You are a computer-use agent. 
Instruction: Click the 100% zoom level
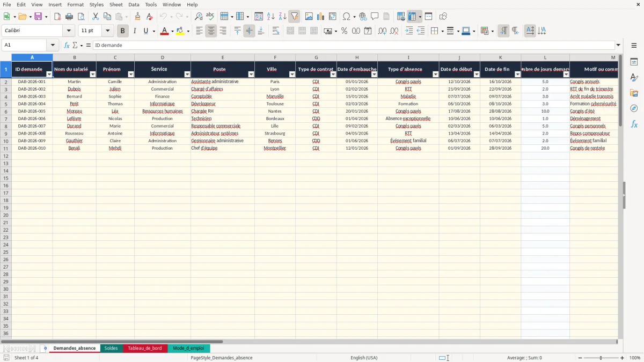click(x=635, y=358)
